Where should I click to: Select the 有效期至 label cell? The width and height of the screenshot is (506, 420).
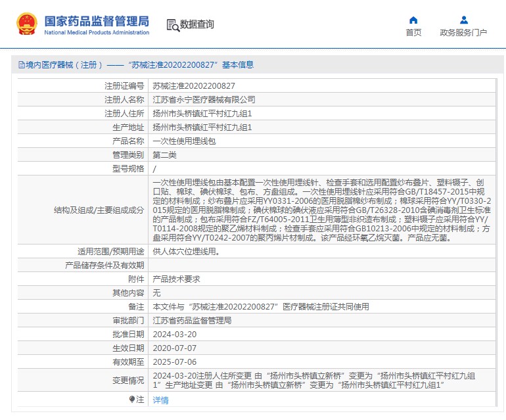point(83,362)
